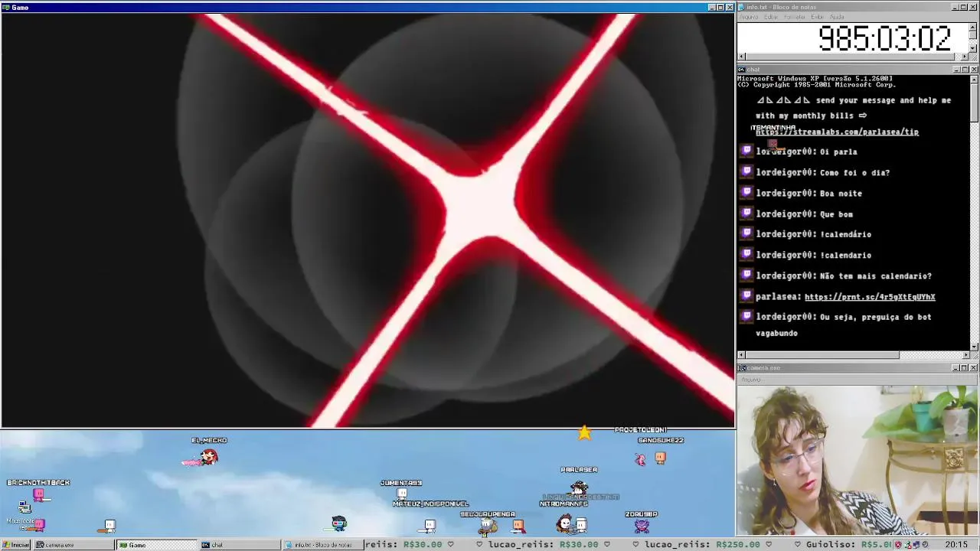Open the Ajuda menu in Notepad
This screenshot has height=551, width=980.
click(x=838, y=17)
